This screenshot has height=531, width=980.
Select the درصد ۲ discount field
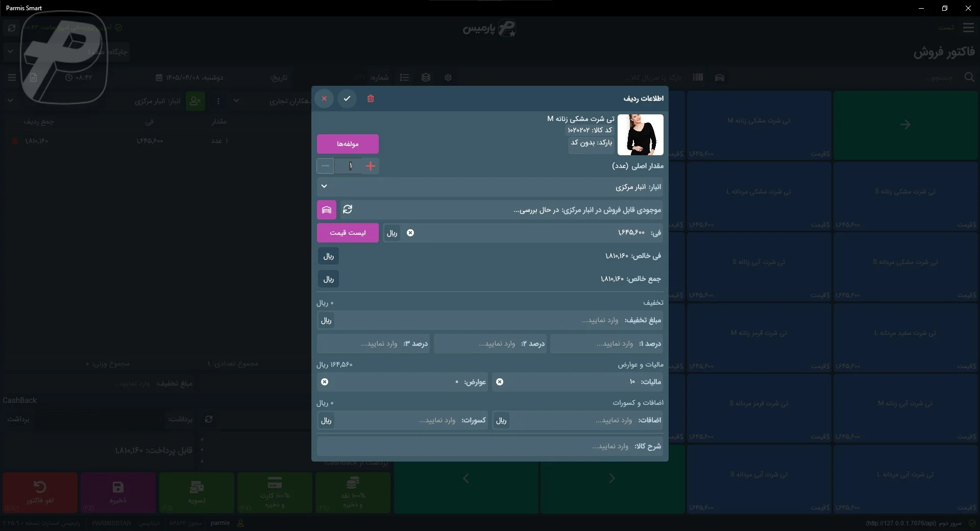point(490,344)
